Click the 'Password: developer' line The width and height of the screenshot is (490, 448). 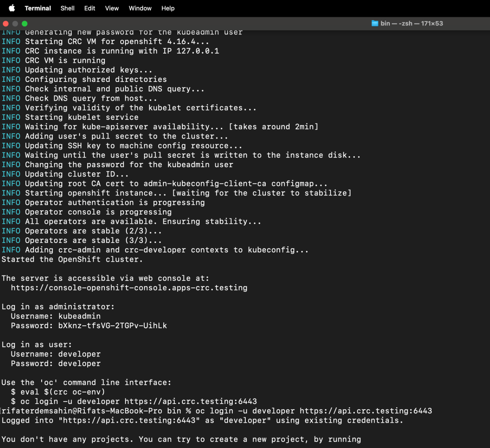[x=56, y=364]
